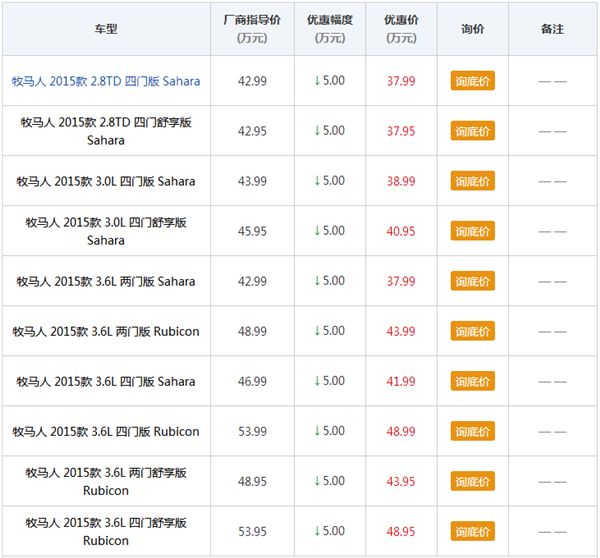Click guide price 45.95
The height and width of the screenshot is (558, 600).
(x=252, y=232)
